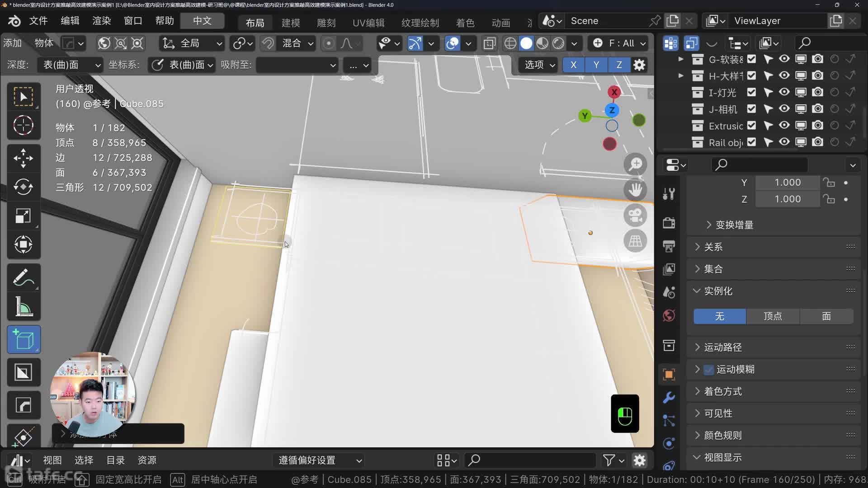Click the Add Cube tool
868x488 pixels.
[x=24, y=340]
